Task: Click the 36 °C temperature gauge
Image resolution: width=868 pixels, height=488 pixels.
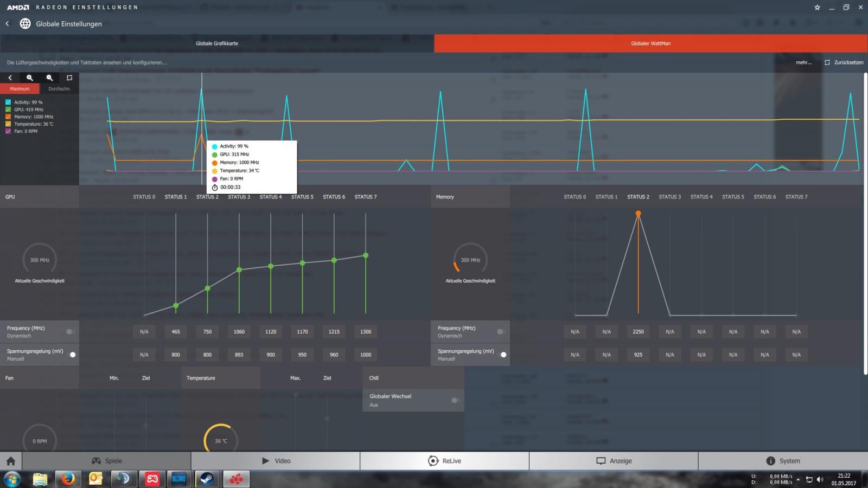Action: coord(221,438)
